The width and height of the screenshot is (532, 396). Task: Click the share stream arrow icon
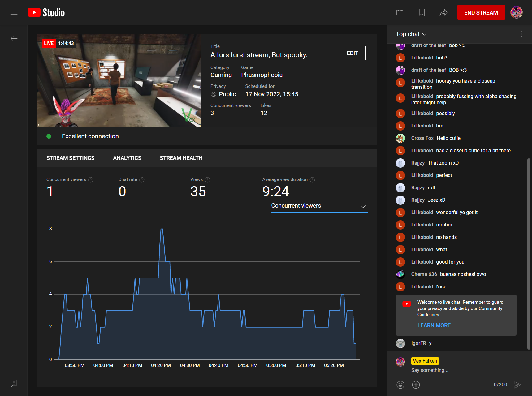(x=443, y=12)
